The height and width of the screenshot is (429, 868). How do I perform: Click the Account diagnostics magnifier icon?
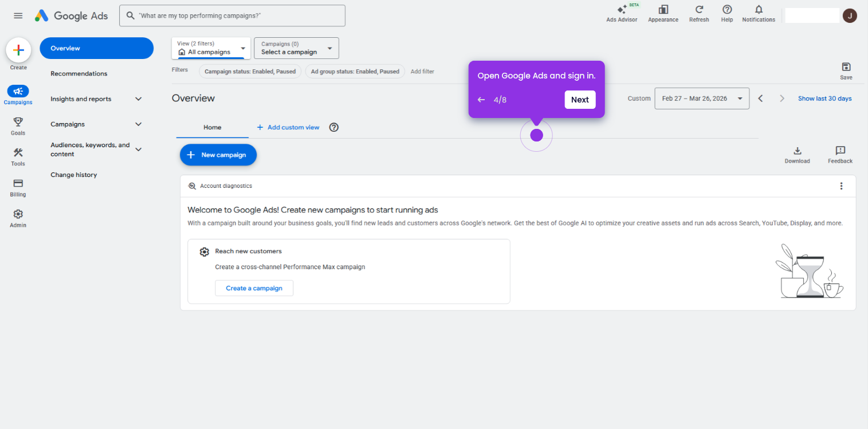point(192,186)
